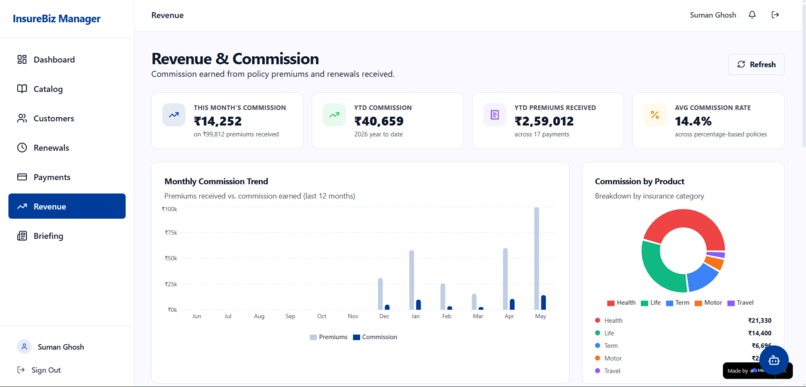
Task: Click ₹14,252 commission value
Action: tap(217, 121)
